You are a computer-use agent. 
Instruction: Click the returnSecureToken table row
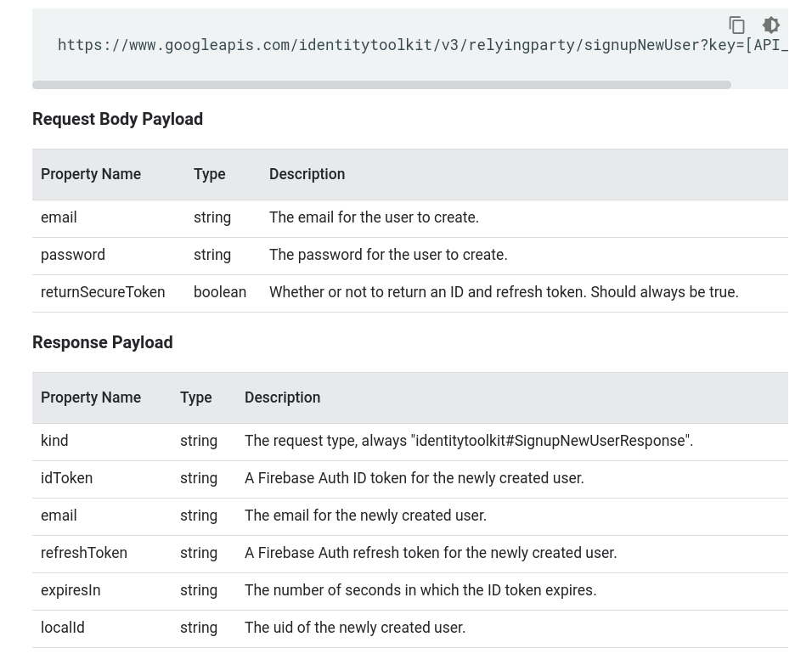[103, 292]
